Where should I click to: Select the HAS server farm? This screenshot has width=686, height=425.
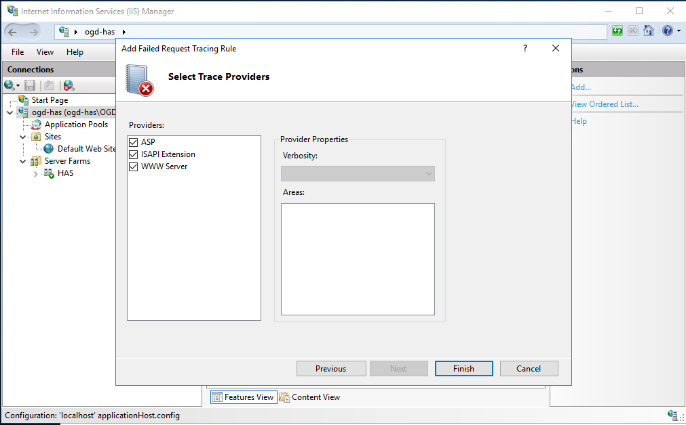click(x=65, y=173)
